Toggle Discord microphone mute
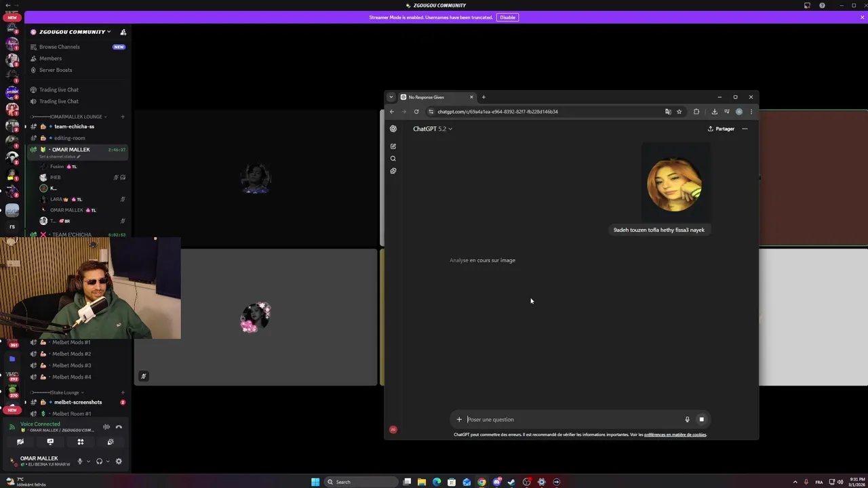This screenshot has width=868, height=488. (79, 462)
